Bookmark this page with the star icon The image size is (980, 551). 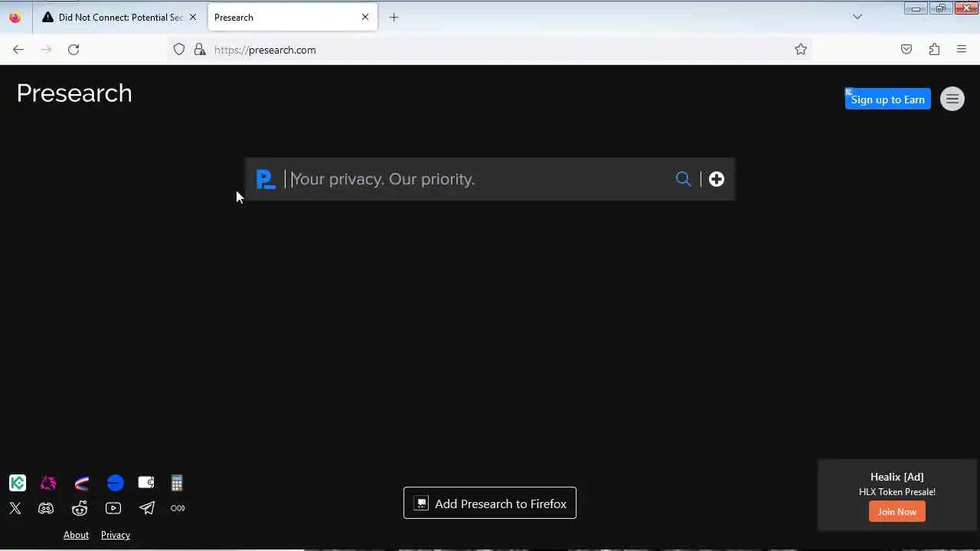point(801,50)
